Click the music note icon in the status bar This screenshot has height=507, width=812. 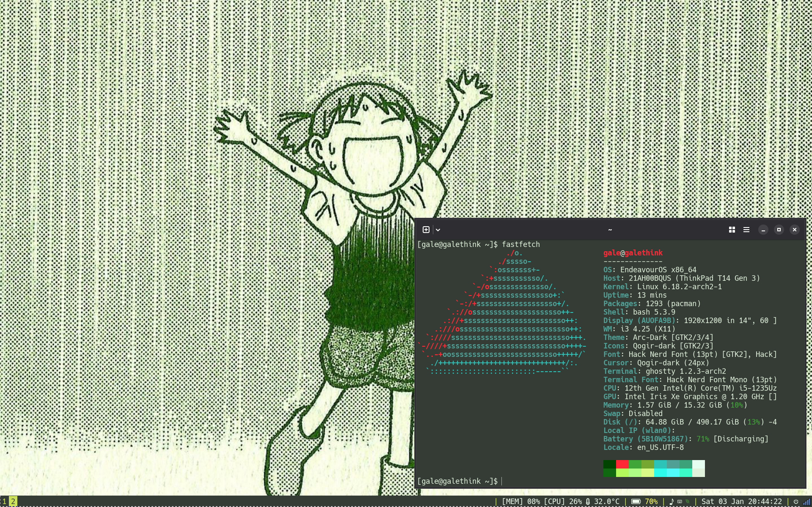coord(672,502)
